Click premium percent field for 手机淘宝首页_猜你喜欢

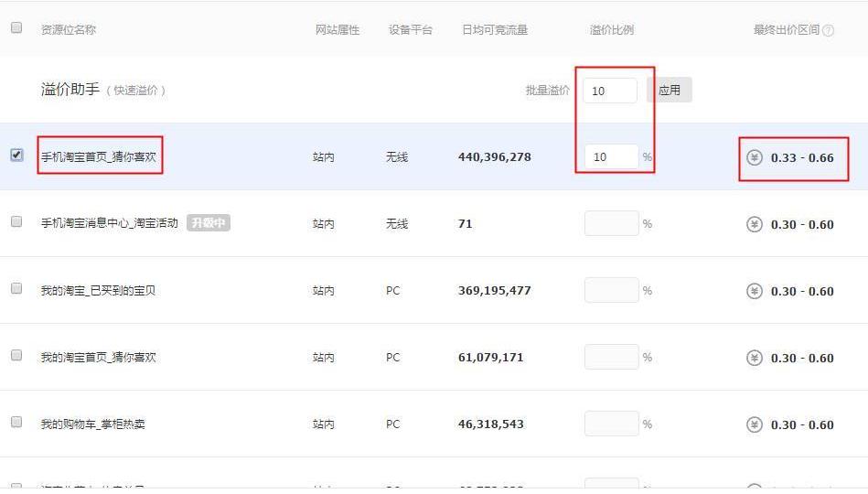(611, 157)
